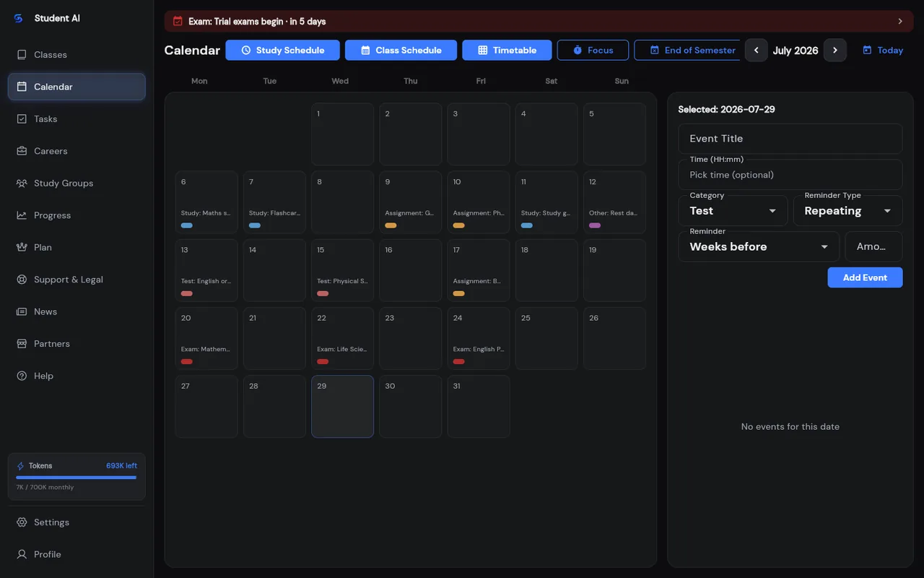Open Careers briefcase icon in sidebar
This screenshot has height=578, width=924.
[x=22, y=151]
